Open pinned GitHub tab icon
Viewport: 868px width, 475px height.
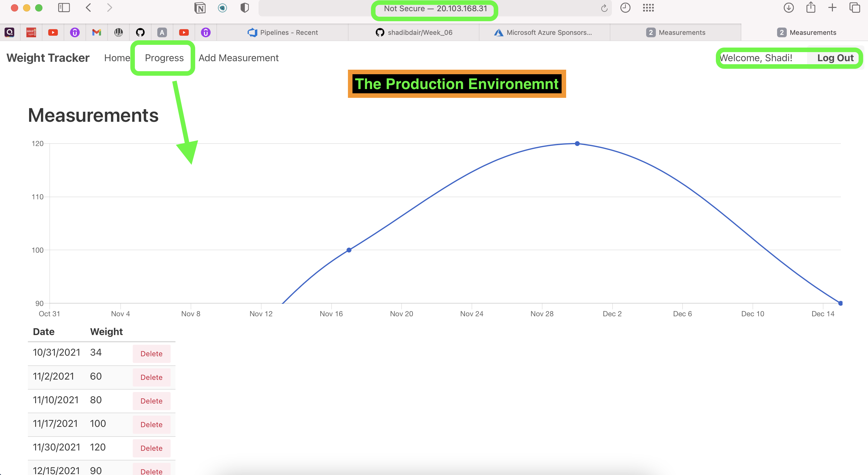140,32
